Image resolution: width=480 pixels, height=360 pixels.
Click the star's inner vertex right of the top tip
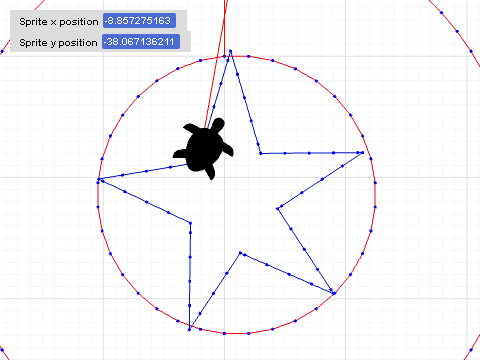coord(261,153)
